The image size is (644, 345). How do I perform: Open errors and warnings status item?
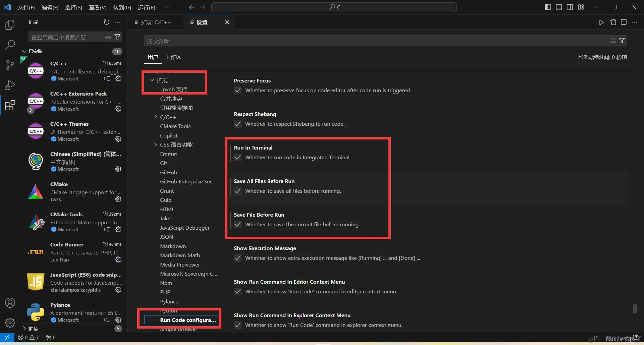[x=28, y=337]
